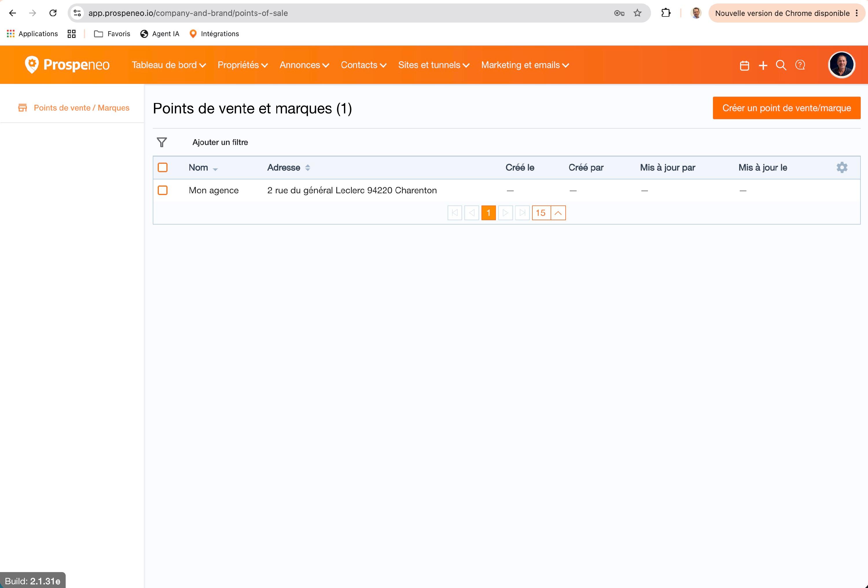Select page 1 in pagination
This screenshot has width=868, height=588.
point(488,213)
